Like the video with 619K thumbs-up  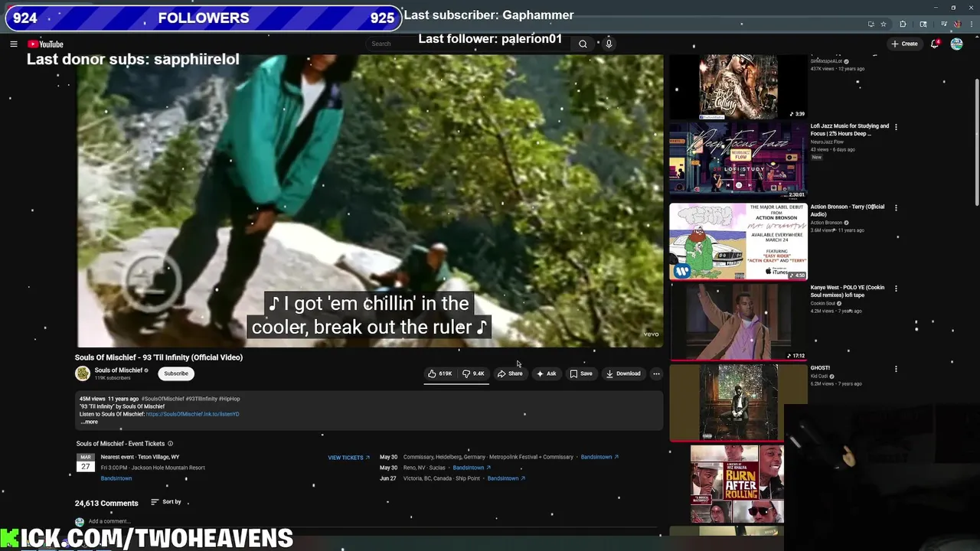point(440,373)
